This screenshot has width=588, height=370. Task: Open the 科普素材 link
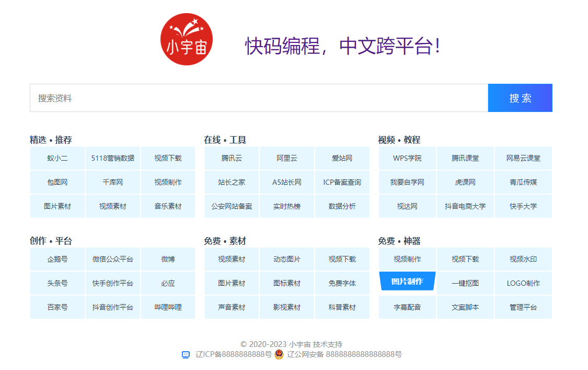342,307
